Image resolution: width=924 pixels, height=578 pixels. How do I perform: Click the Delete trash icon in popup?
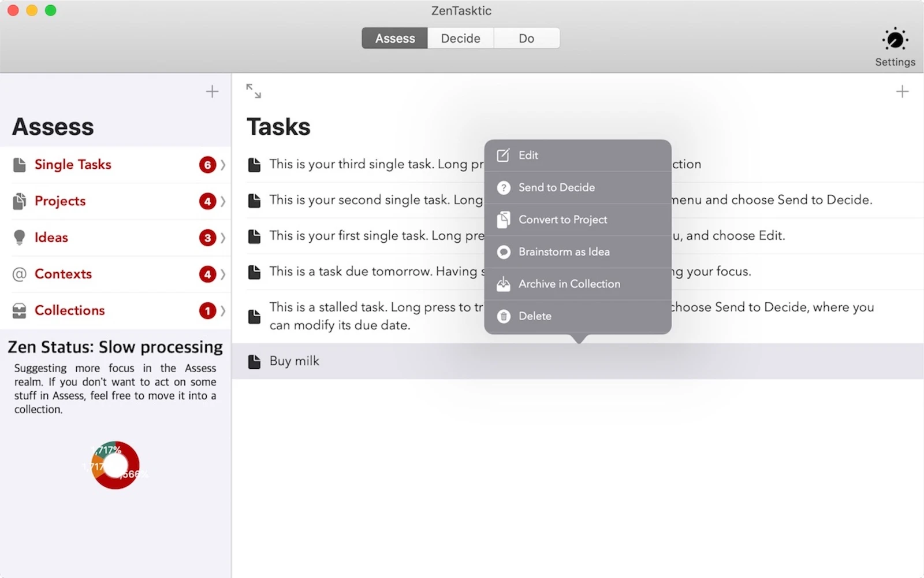point(504,316)
